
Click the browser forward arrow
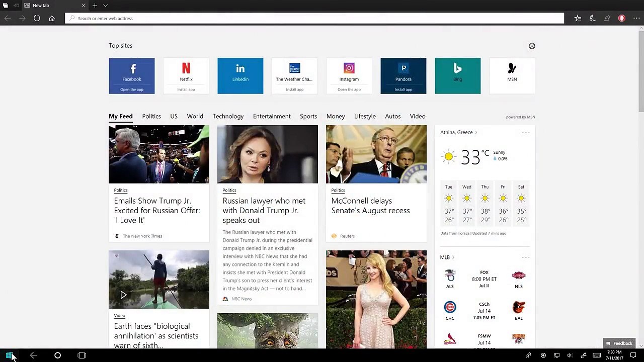pyautogui.click(x=22, y=18)
